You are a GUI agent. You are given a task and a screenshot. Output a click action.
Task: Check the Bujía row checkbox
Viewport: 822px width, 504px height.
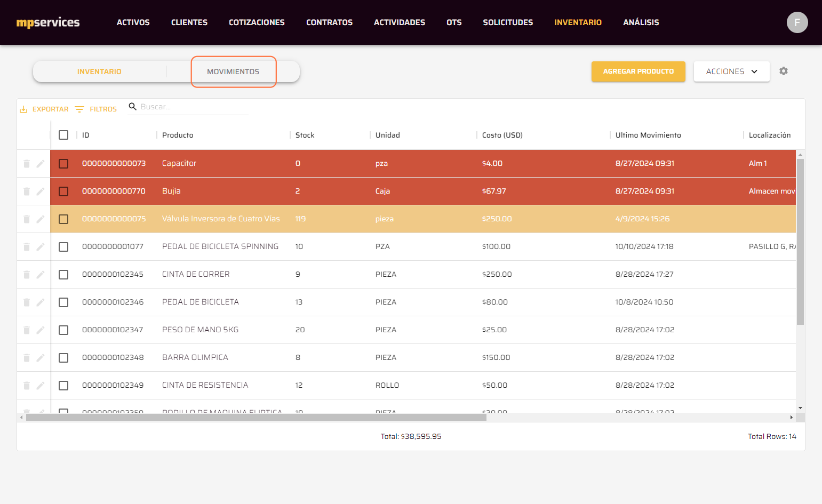click(63, 191)
